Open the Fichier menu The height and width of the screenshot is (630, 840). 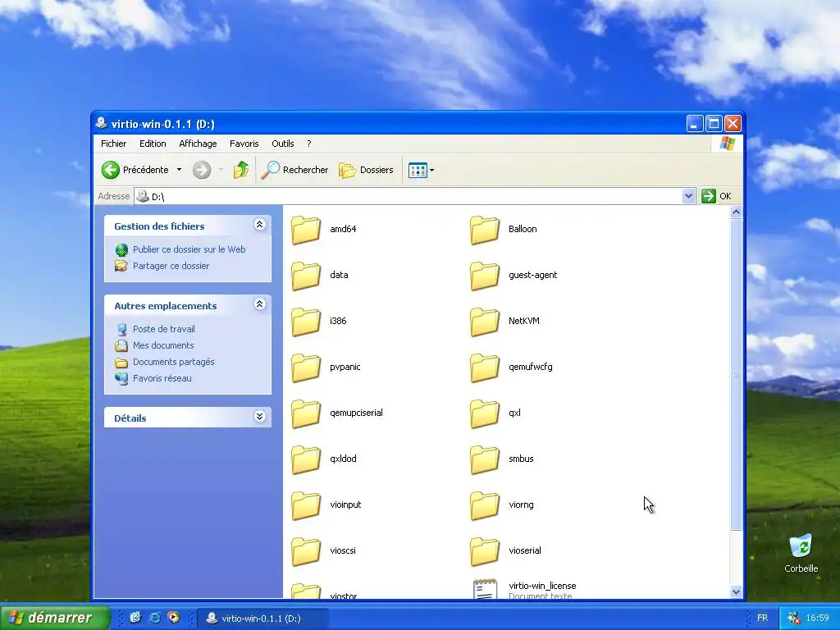pos(113,144)
